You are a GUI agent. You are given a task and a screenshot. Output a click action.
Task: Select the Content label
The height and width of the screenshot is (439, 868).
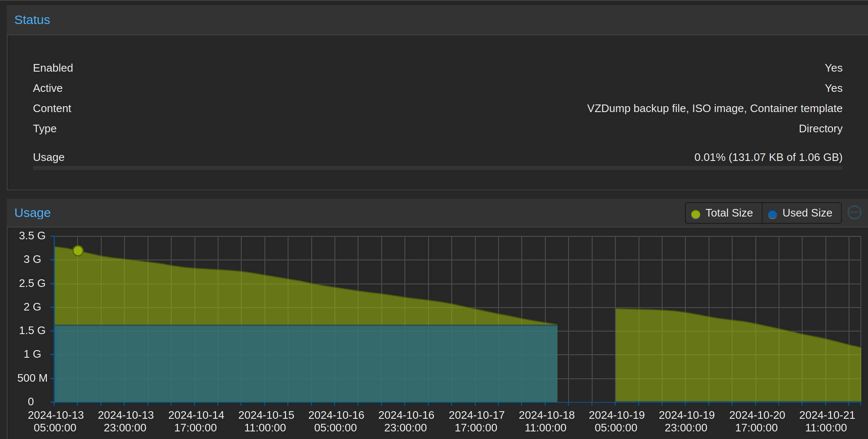(52, 108)
